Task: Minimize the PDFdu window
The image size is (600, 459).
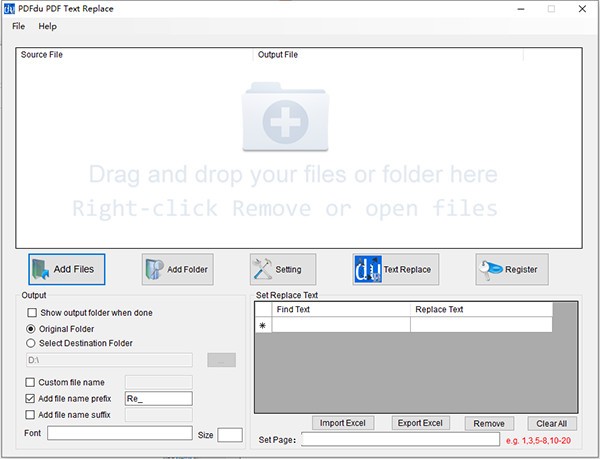Action: click(521, 9)
